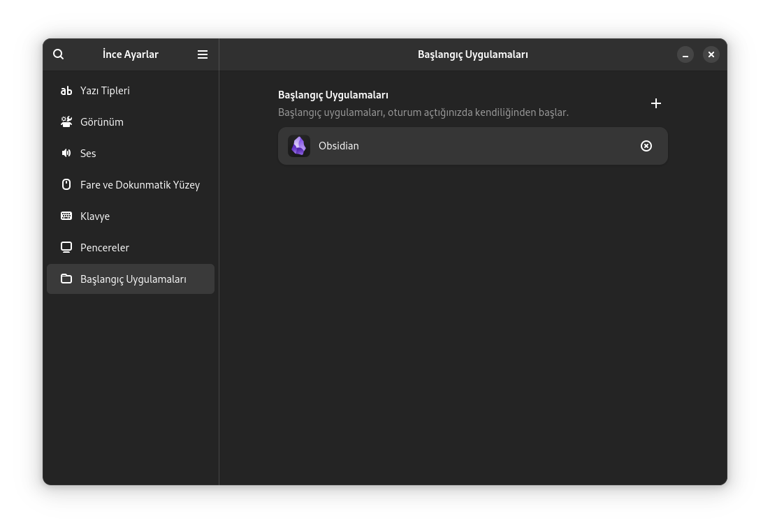Screen dimensions: 770x532
Task: Click the highlighted Başlangıç Uygulamaları entry
Action: pos(133,279)
